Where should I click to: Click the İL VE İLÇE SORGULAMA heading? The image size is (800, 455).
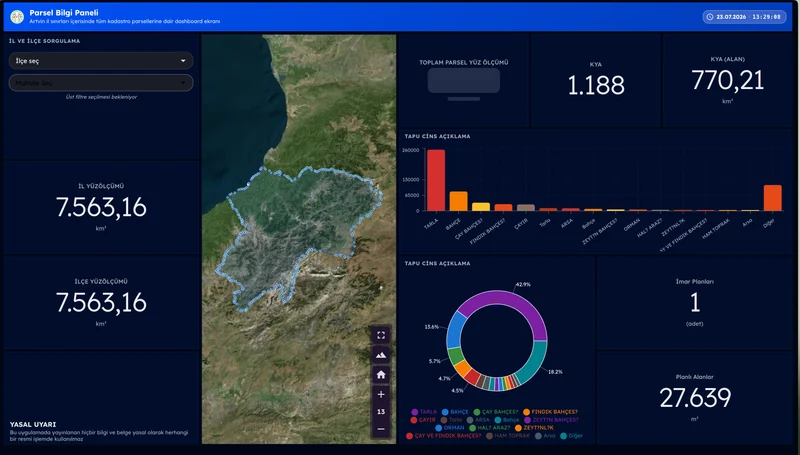click(44, 41)
